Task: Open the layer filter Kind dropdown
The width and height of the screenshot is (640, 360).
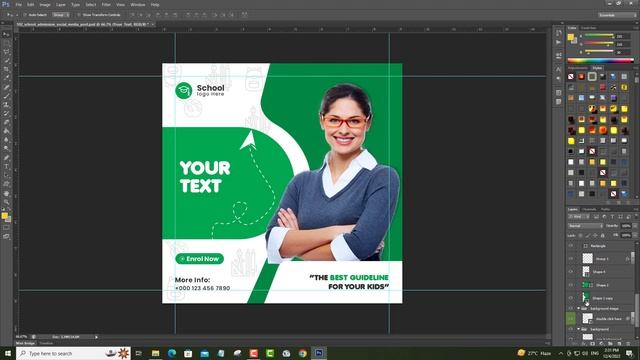Action: (x=578, y=216)
